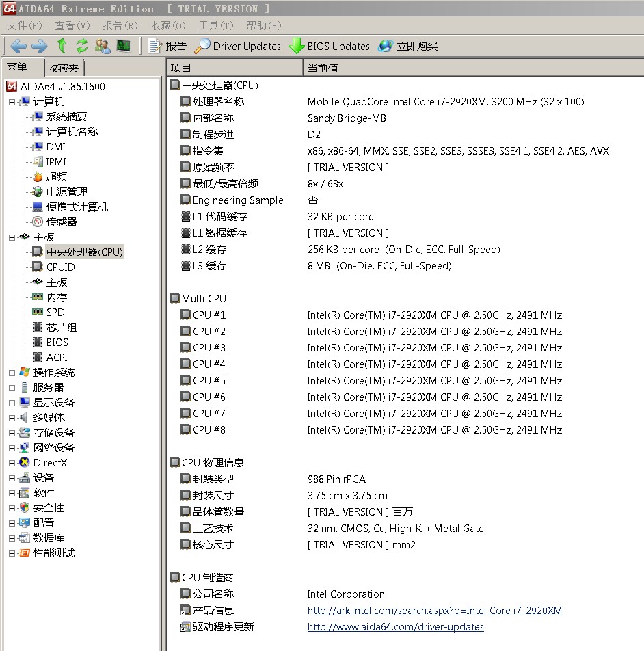Image resolution: width=644 pixels, height=651 pixels.
Task: Select 内存 memory tree item
Action: tap(57, 297)
